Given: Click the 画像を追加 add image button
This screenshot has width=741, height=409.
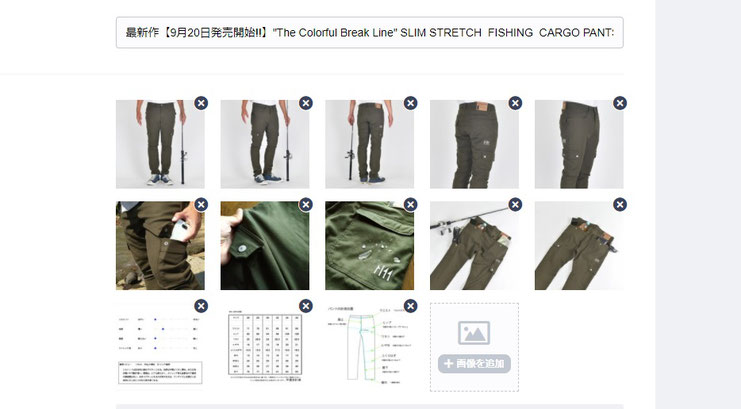Looking at the screenshot, I should [474, 364].
